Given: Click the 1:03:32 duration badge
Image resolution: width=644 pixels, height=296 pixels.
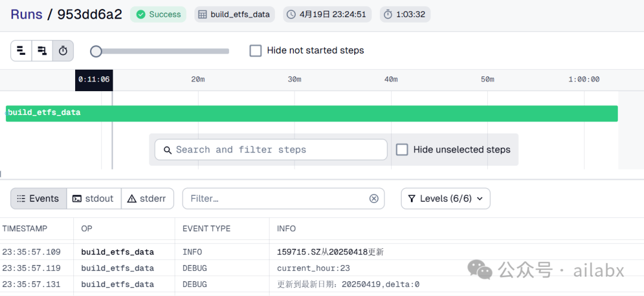Looking at the screenshot, I should pyautogui.click(x=405, y=14).
